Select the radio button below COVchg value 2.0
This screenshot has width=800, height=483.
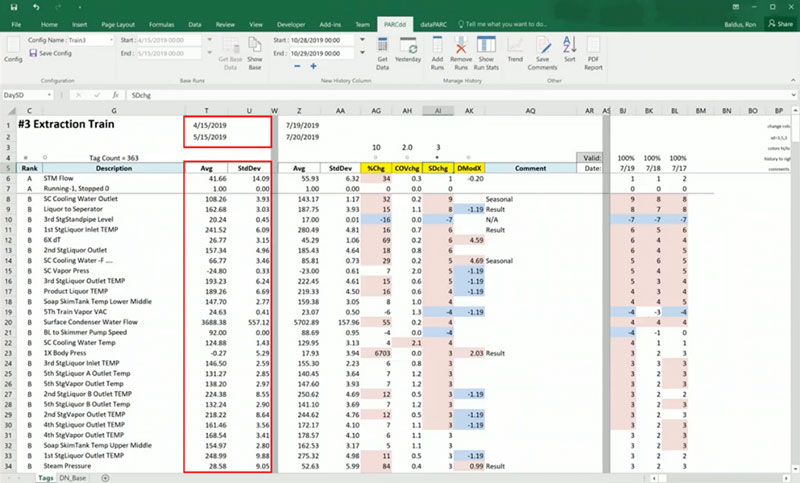pyautogui.click(x=407, y=158)
